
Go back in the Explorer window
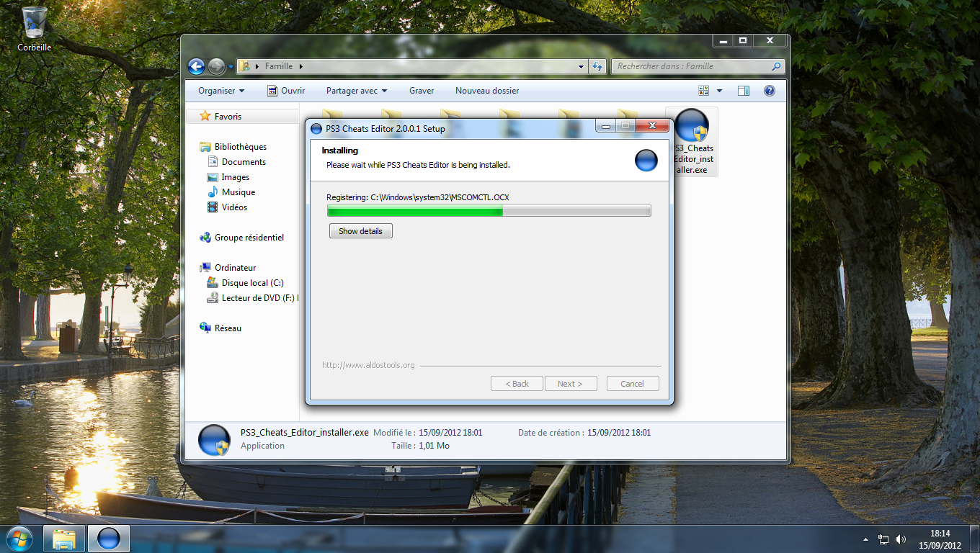pyautogui.click(x=196, y=66)
